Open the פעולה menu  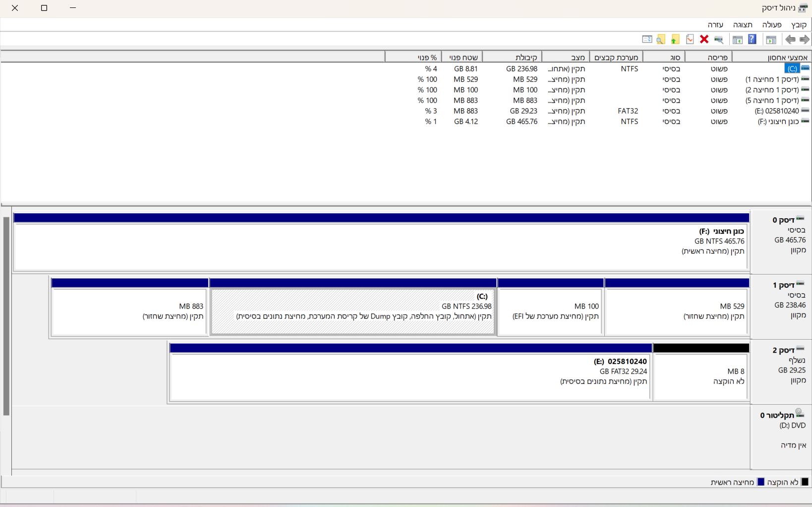click(771, 25)
